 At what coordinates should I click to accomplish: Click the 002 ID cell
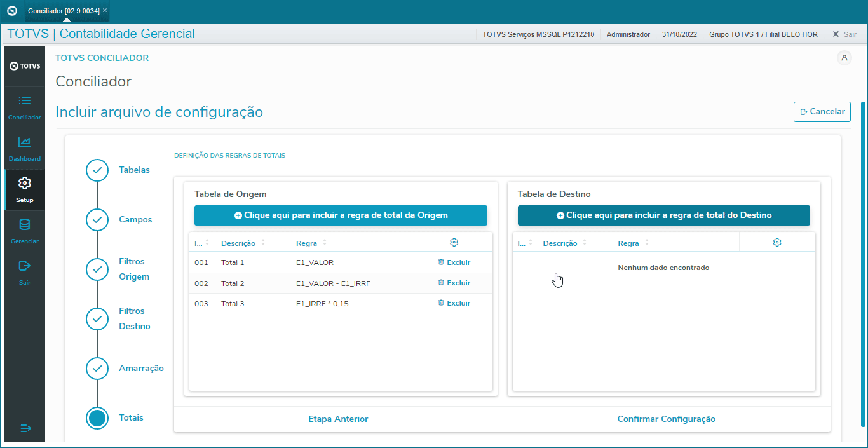point(201,283)
